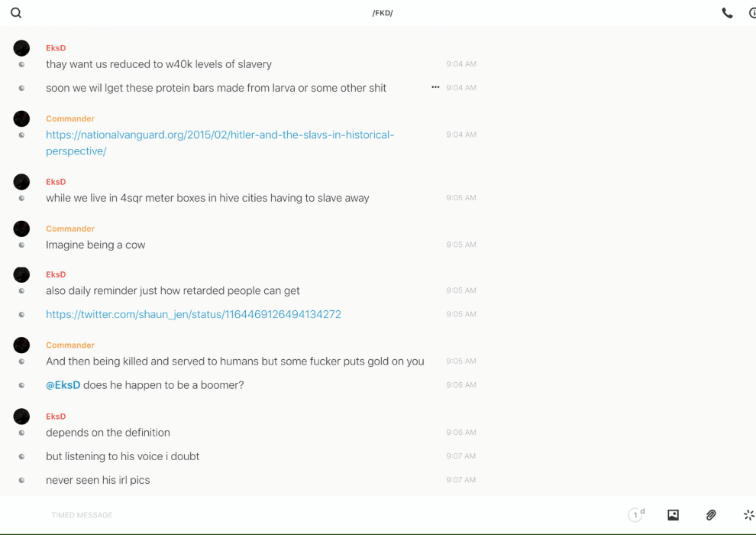
Task: Click the Commander name above the 'And then being killed' message
Action: [x=70, y=345]
